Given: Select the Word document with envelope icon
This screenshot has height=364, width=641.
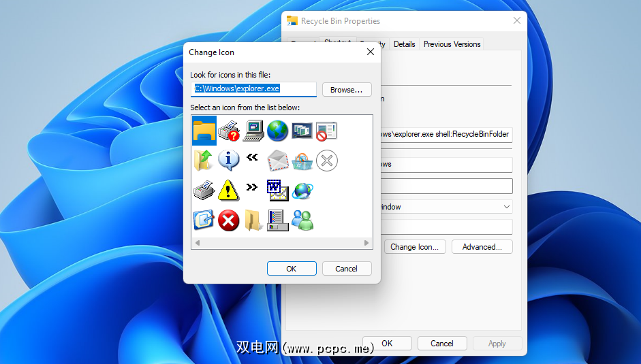Looking at the screenshot, I should point(277,191).
